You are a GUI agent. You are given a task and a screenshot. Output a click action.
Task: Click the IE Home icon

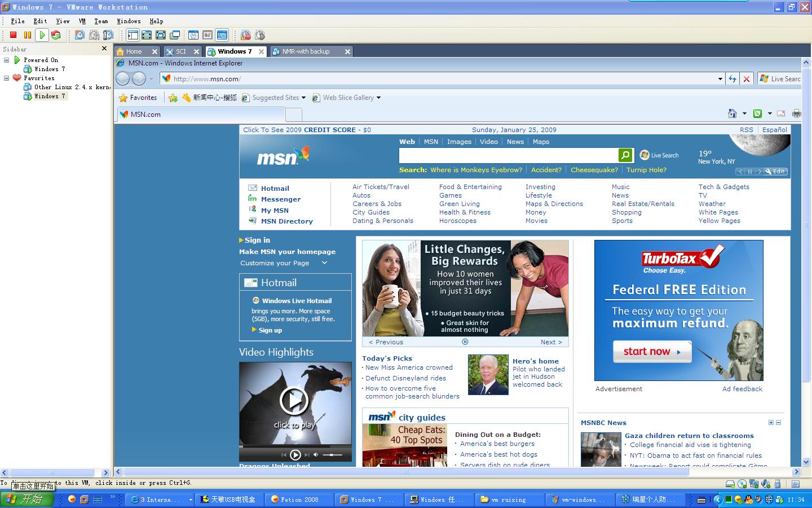point(732,113)
